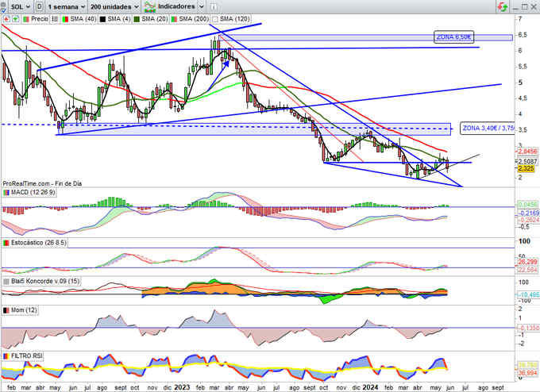Screen dimensions: 540x392
Task: Click the Mom indicator icon
Action: (6, 310)
